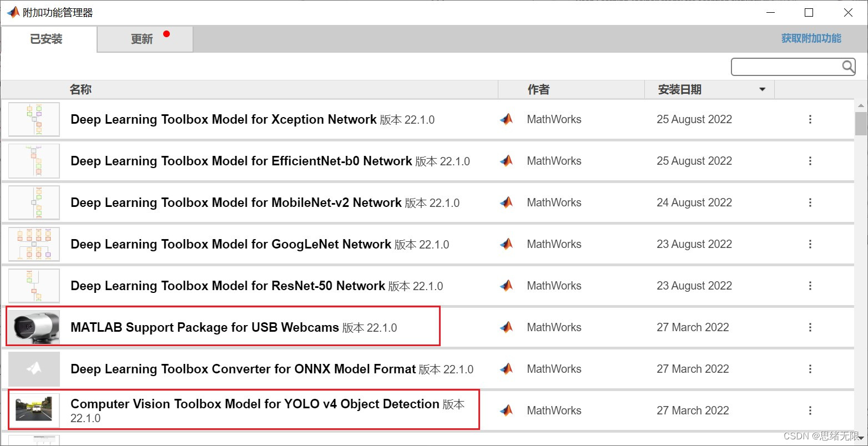This screenshot has width=868, height=446.
Task: Click MathWorks logo in YOLO v4 row
Action: tap(506, 410)
